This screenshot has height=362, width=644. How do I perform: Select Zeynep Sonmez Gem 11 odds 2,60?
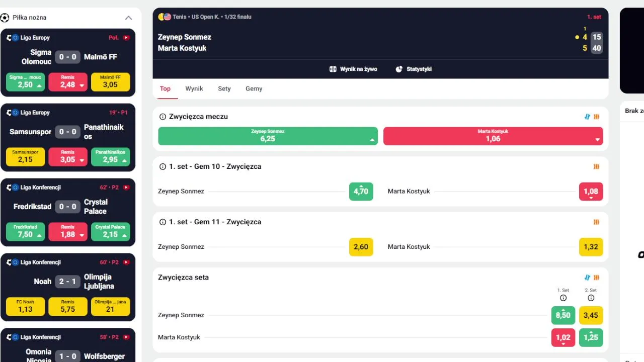361,247
